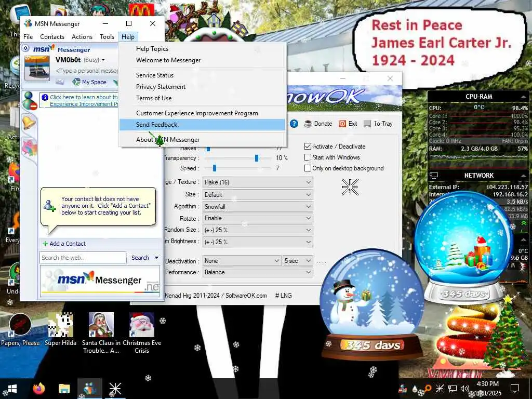
Task: Launch Firefox from the taskbar
Action: (x=39, y=389)
